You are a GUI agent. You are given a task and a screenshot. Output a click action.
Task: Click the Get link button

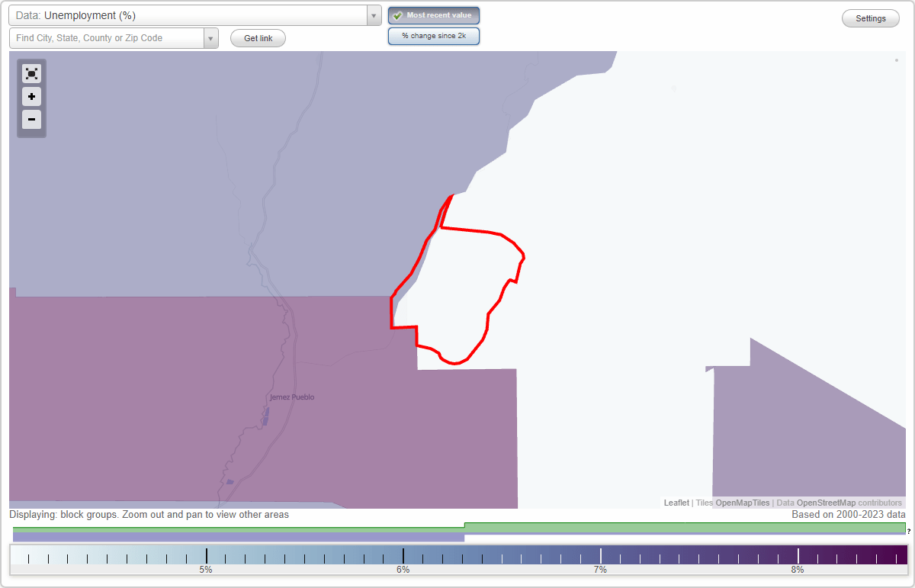pyautogui.click(x=257, y=37)
